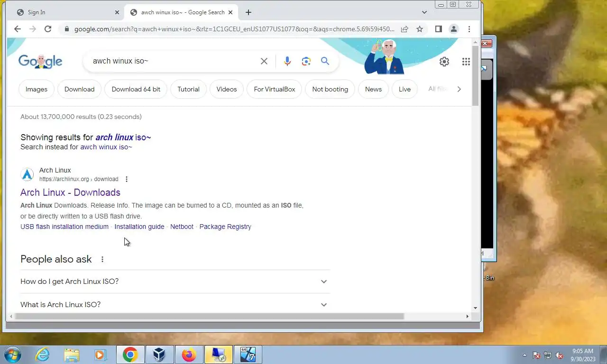The height and width of the screenshot is (364, 607).
Task: Open Windows Media Player from taskbar
Action: (x=100, y=355)
